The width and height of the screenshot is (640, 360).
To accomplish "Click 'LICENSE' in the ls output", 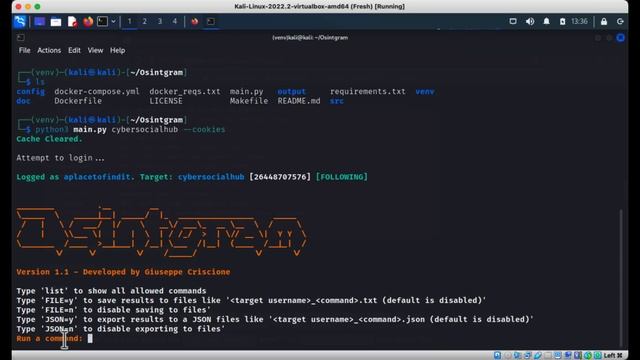I will [x=166, y=101].
